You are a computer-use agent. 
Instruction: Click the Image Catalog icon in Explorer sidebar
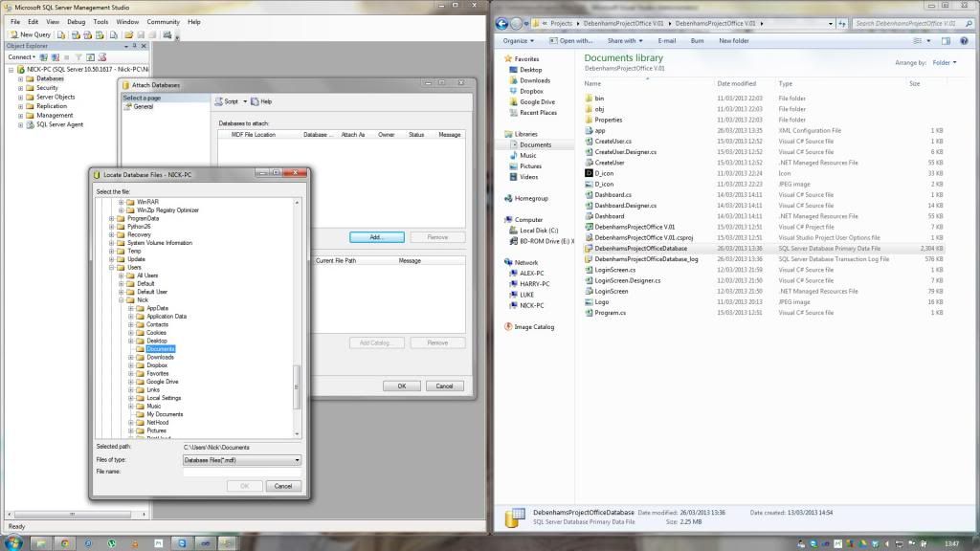[508, 327]
